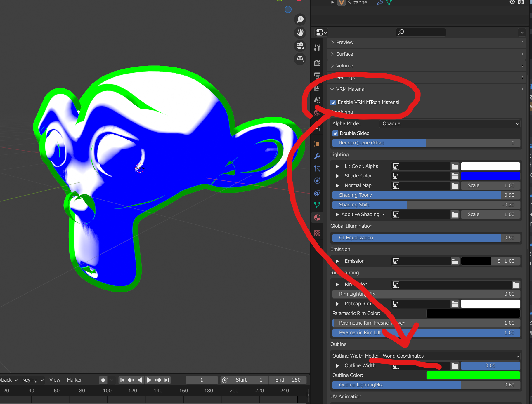Expand the Surface panel section

[345, 54]
